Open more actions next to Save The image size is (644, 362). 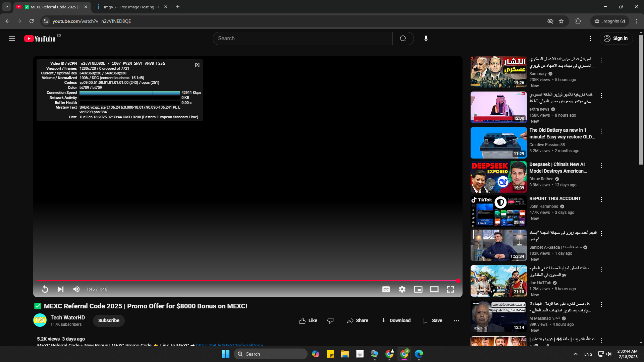click(x=457, y=321)
